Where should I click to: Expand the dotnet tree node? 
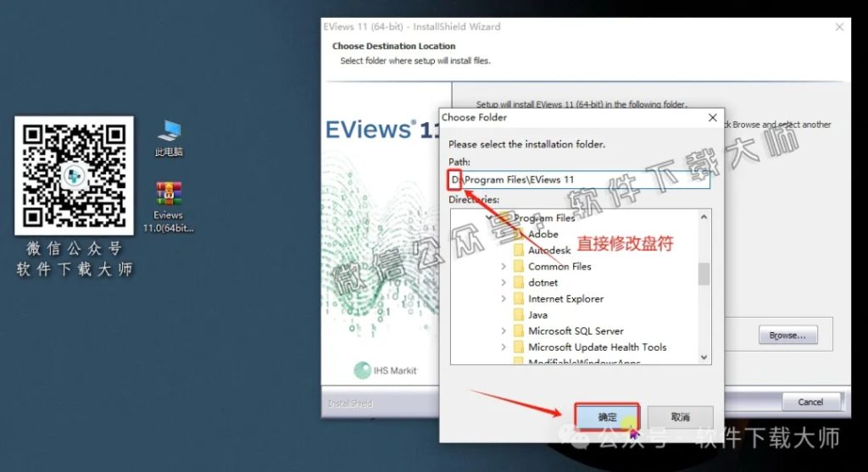[504, 282]
